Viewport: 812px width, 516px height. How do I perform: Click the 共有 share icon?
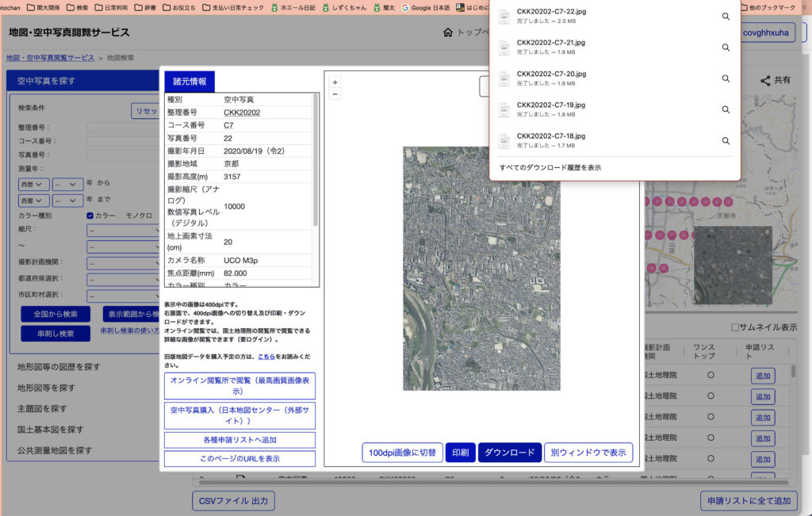[x=765, y=80]
